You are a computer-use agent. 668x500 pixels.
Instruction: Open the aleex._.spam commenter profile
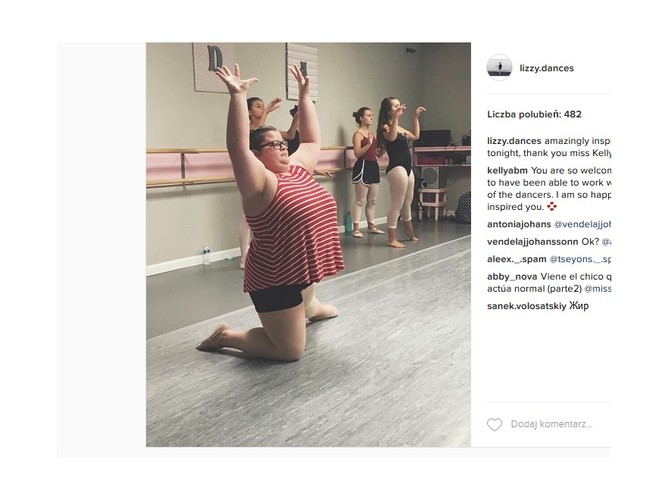[x=517, y=259]
